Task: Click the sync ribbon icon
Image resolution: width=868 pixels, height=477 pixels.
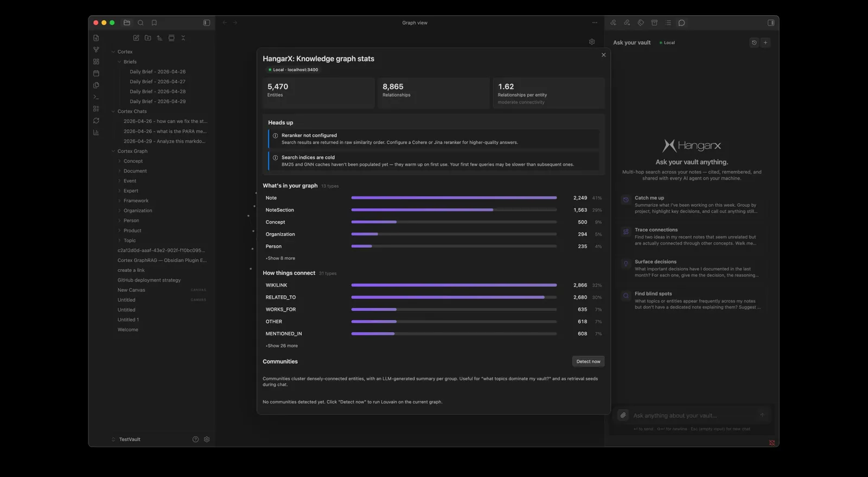Action: click(x=96, y=120)
